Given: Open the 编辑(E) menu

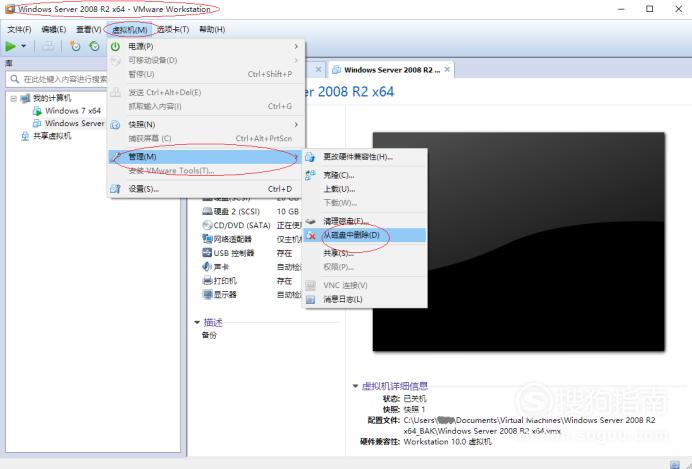Looking at the screenshot, I should pos(53,30).
